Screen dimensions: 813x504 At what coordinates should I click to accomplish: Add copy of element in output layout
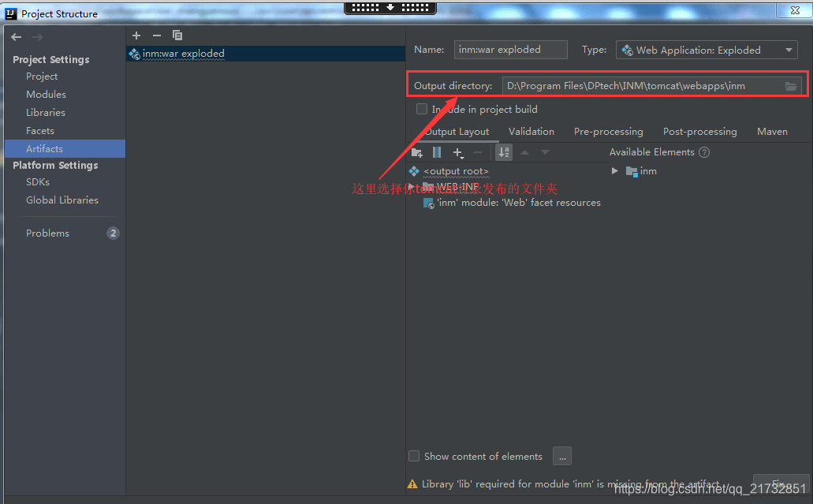point(458,152)
